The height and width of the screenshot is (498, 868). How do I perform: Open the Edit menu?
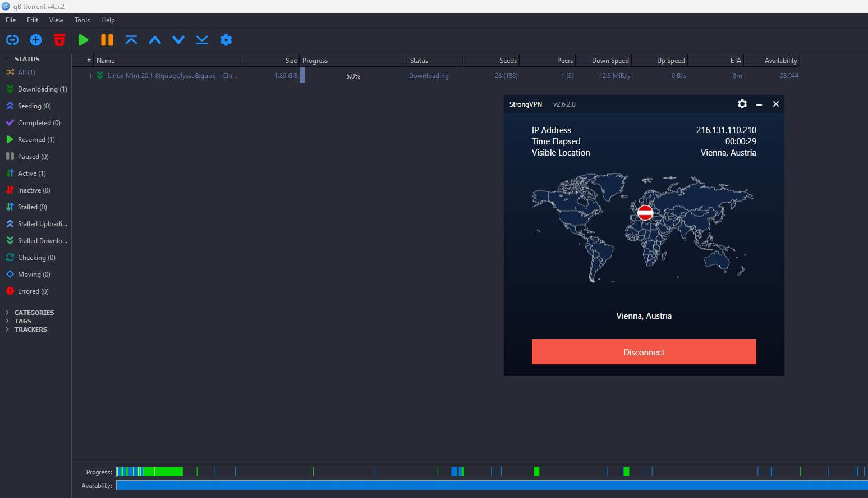click(x=33, y=20)
